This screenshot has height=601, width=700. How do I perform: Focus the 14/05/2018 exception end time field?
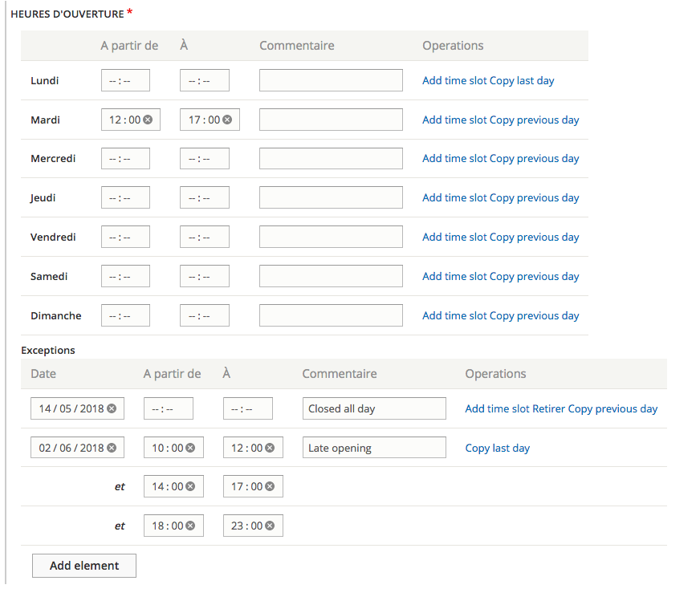(248, 408)
